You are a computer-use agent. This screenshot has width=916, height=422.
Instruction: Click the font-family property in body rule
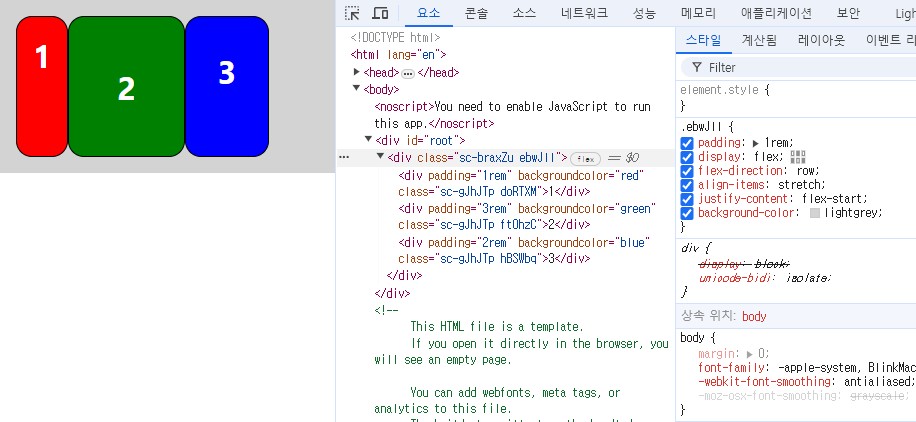tap(734, 368)
